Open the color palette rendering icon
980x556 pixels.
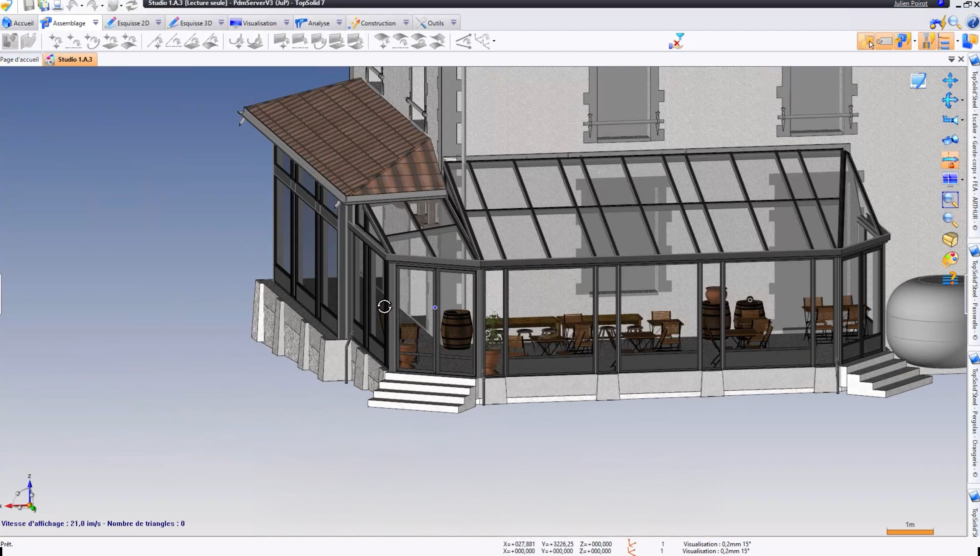(950, 259)
